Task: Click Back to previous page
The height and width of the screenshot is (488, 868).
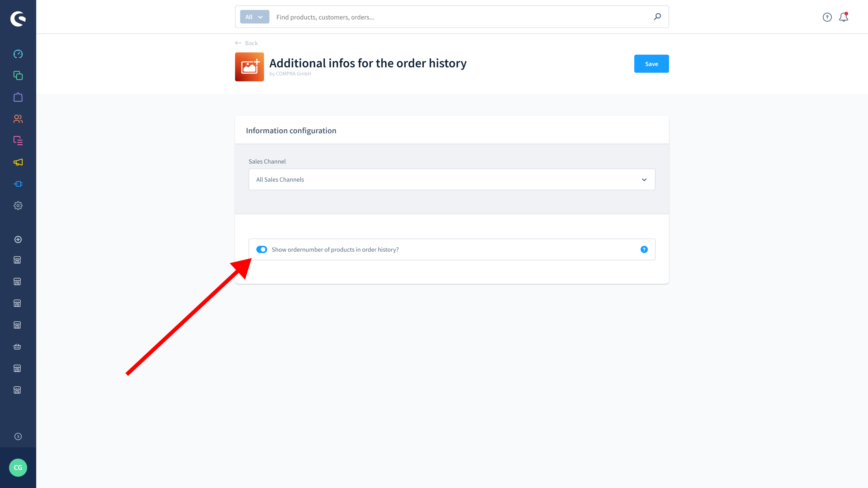Action: point(246,42)
